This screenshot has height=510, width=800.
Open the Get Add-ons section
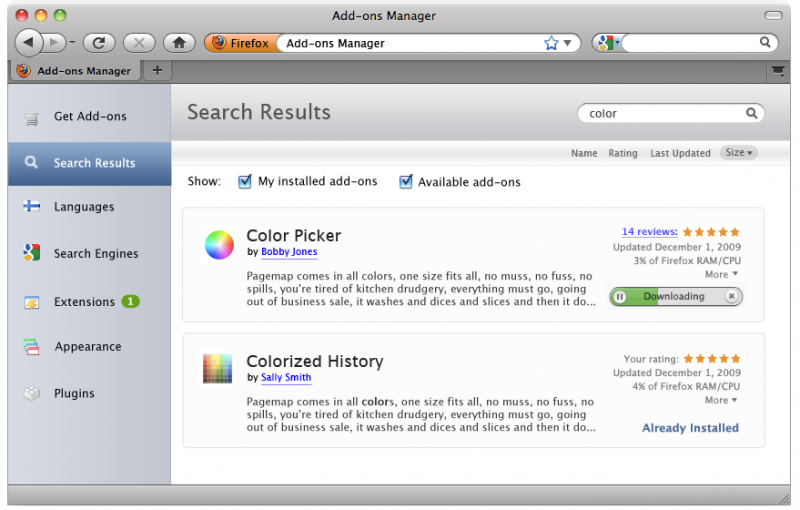click(89, 116)
